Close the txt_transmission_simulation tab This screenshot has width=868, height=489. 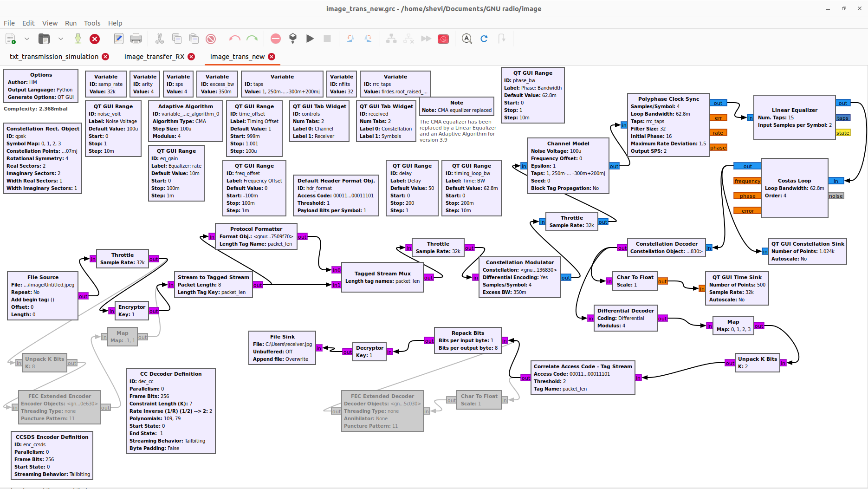pyautogui.click(x=105, y=57)
